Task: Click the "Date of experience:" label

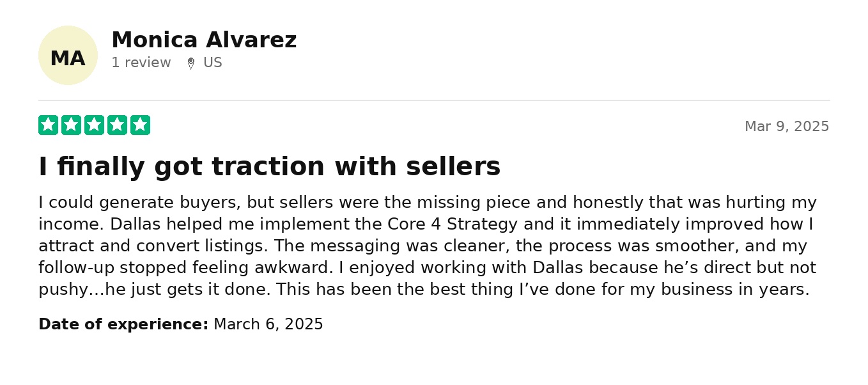Action: point(123,324)
